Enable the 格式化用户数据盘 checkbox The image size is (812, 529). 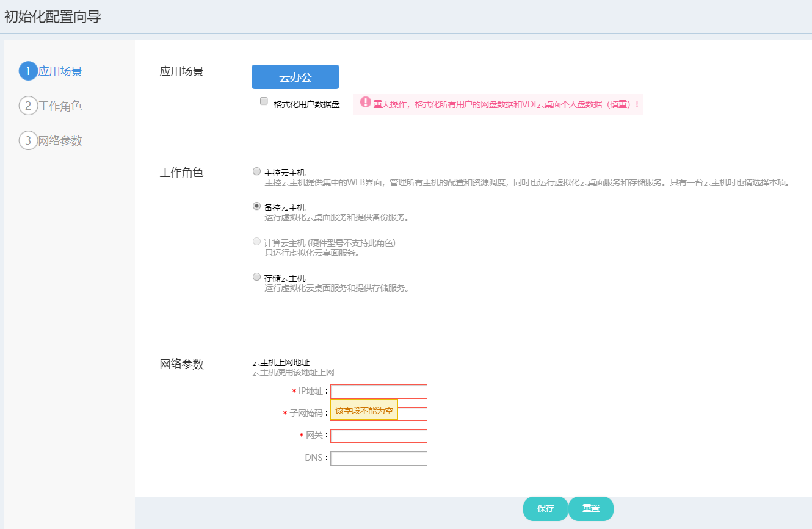coord(264,101)
